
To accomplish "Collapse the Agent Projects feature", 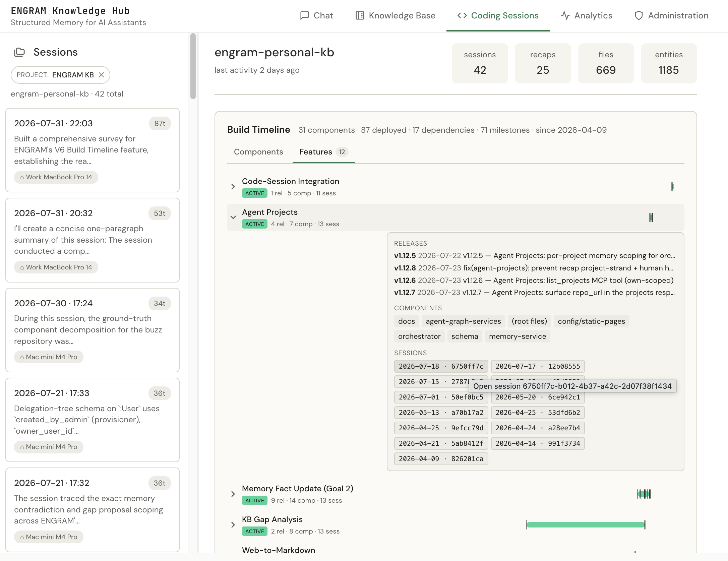I will click(x=233, y=217).
